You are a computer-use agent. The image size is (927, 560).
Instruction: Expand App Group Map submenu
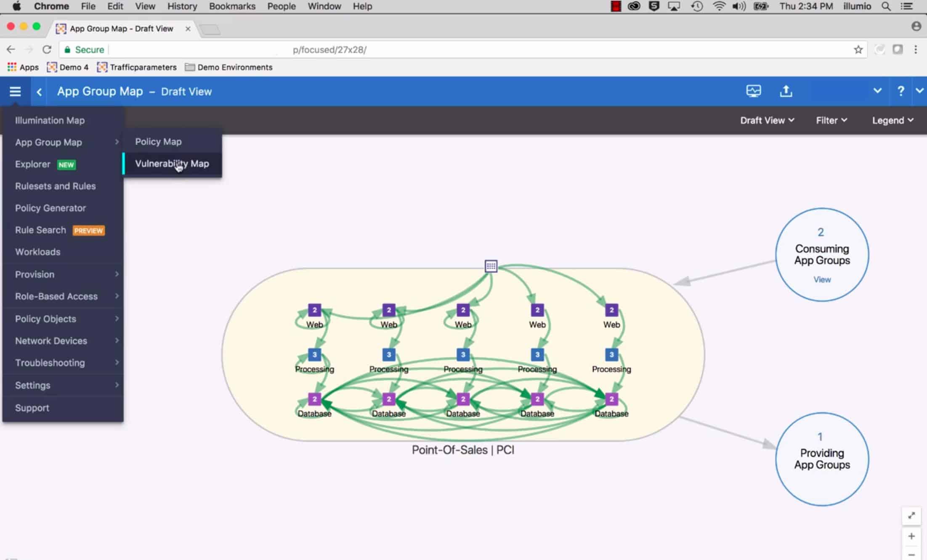(x=63, y=142)
